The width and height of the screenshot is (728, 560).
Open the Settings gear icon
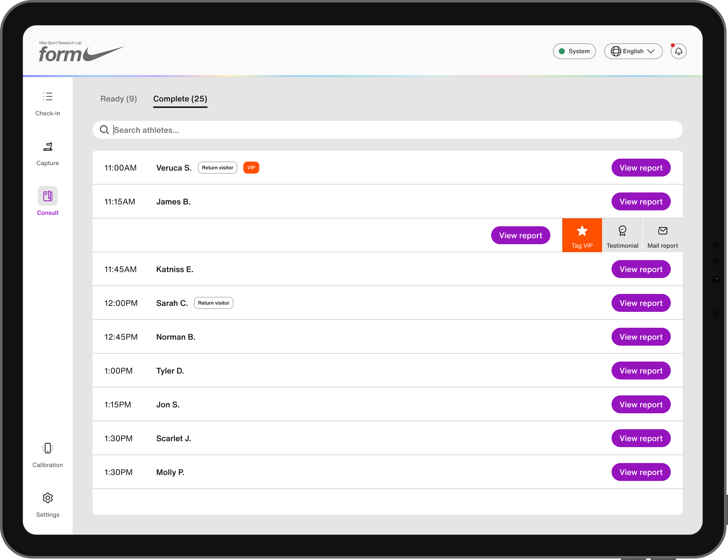pyautogui.click(x=48, y=498)
